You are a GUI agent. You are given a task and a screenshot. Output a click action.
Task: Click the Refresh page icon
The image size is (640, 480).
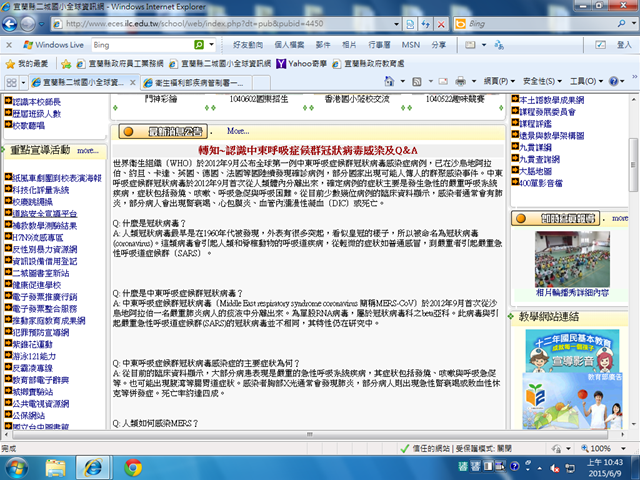coord(426,24)
